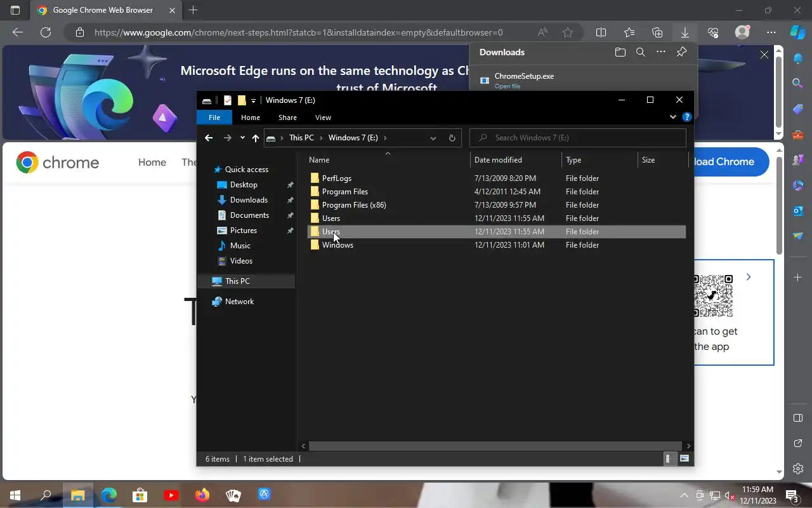
Task: Refresh the Explorer address bar
Action: pyautogui.click(x=452, y=138)
